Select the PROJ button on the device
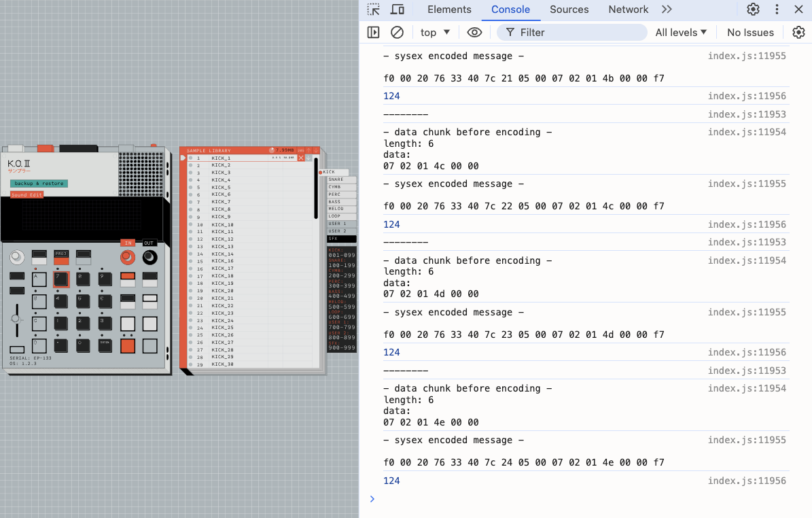 coord(61,257)
